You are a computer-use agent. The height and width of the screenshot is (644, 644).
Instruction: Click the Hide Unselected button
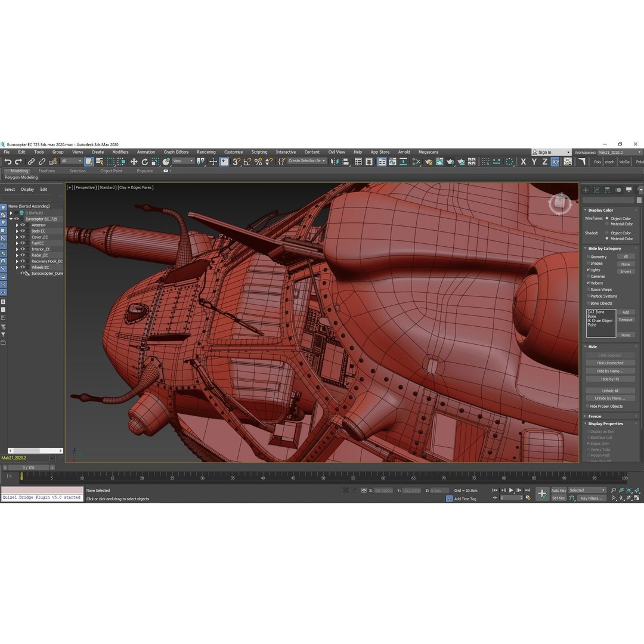[610, 363]
